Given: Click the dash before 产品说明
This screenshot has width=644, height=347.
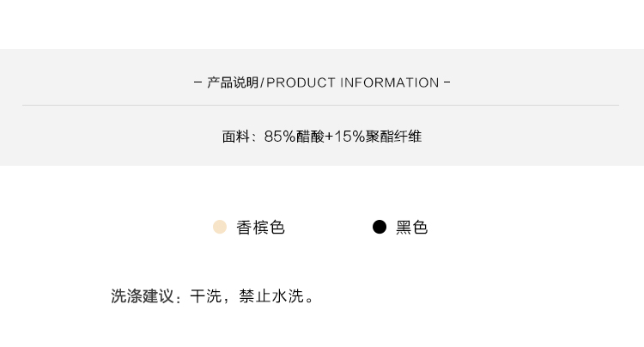Looking at the screenshot, I should tap(199, 82).
